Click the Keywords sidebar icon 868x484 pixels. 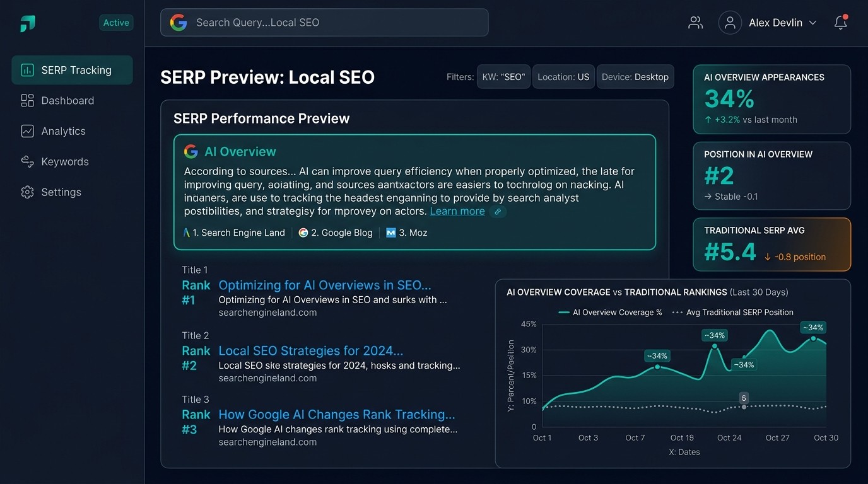(x=26, y=161)
